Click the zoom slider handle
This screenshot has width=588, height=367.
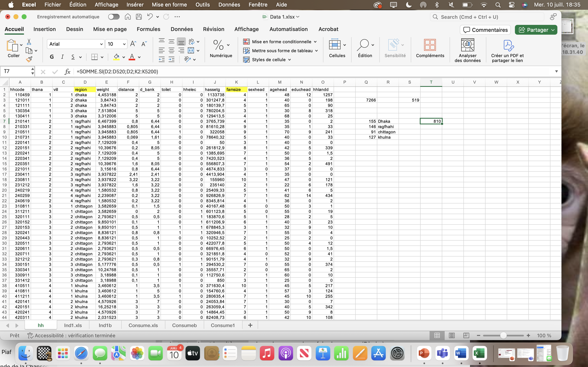(503, 335)
